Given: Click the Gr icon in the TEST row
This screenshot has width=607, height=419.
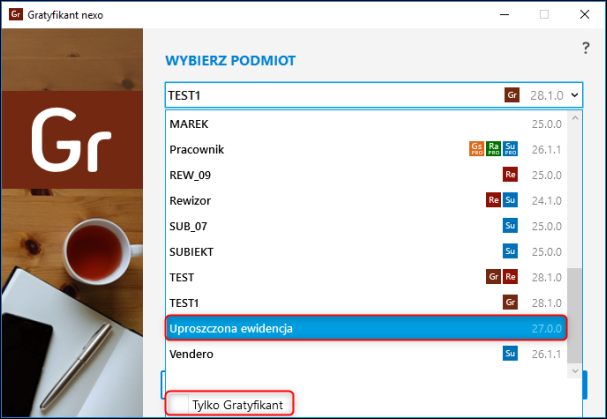Looking at the screenshot, I should (494, 276).
